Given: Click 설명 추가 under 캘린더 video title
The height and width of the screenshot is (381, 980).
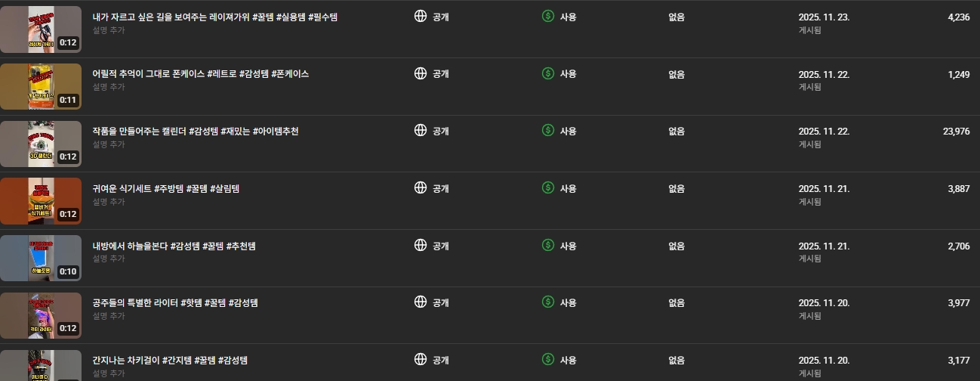Looking at the screenshot, I should [x=109, y=144].
